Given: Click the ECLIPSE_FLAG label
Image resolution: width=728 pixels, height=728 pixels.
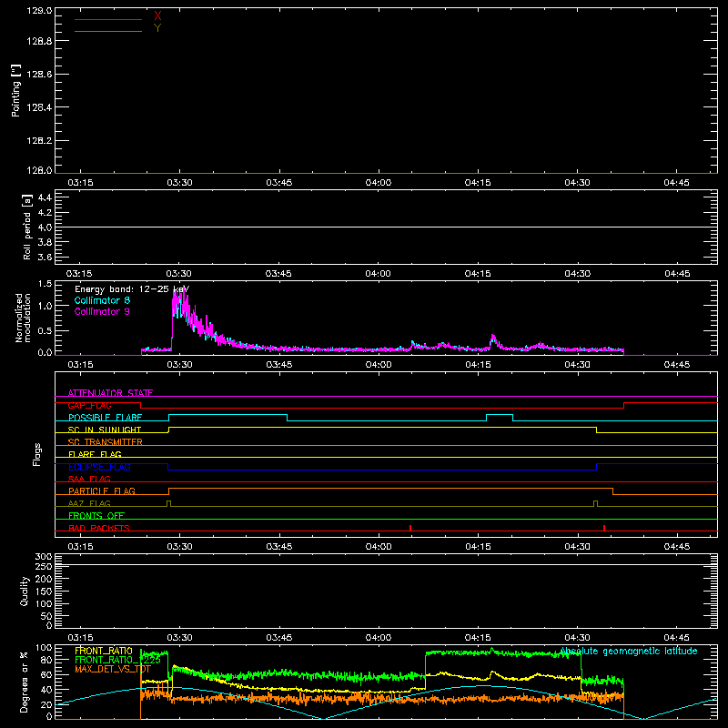Looking at the screenshot, I should pyautogui.click(x=99, y=467).
